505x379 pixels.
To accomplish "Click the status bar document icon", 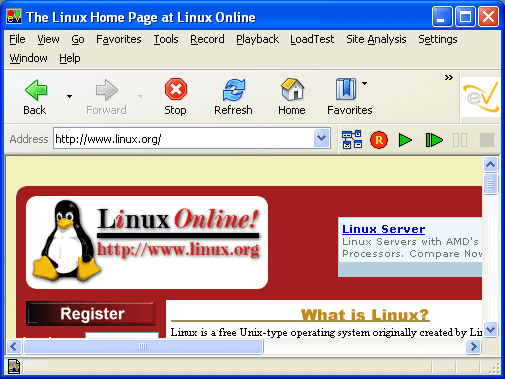I will click(x=14, y=367).
